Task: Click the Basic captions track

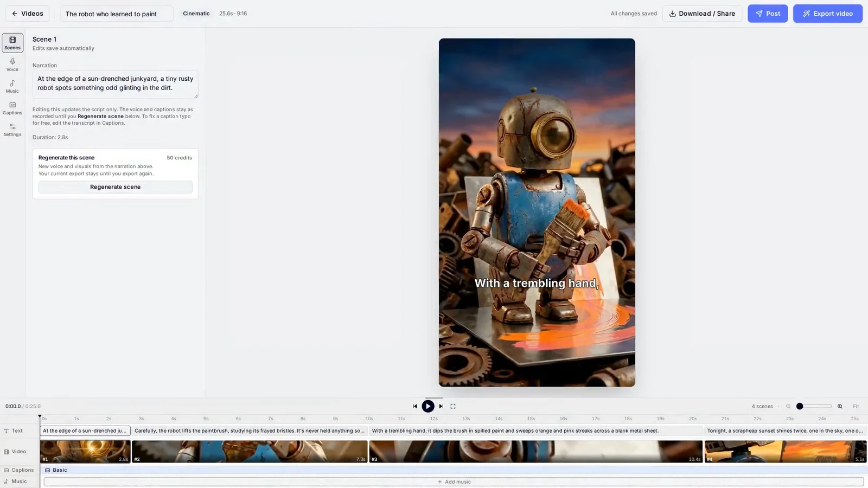Action: tap(454, 470)
